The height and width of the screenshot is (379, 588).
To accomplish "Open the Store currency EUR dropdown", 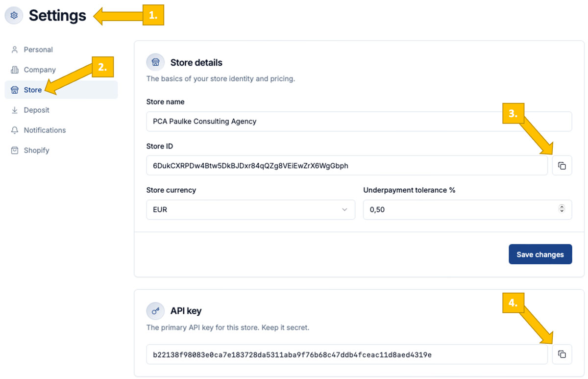I will [x=250, y=209].
